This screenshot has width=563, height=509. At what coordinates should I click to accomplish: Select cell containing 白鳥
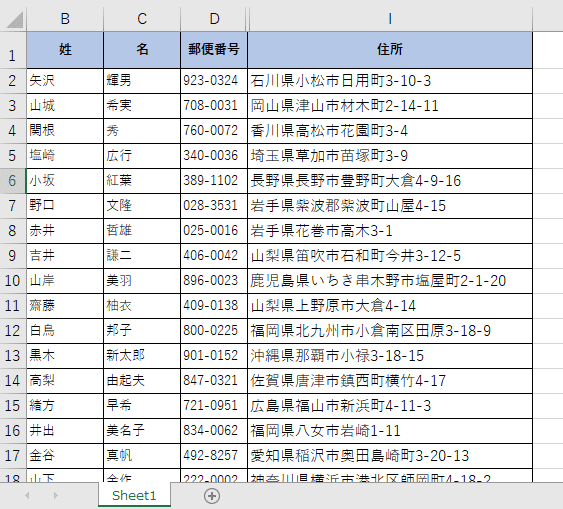click(65, 331)
